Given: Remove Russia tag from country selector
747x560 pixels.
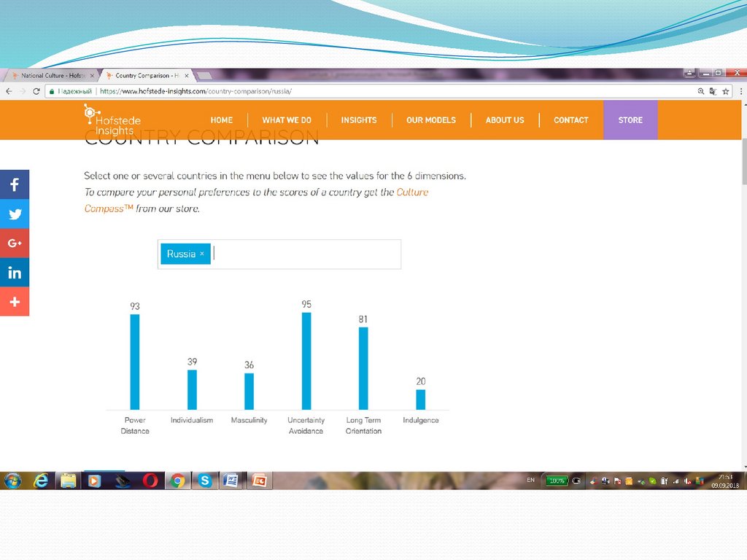Looking at the screenshot, I should (x=202, y=254).
